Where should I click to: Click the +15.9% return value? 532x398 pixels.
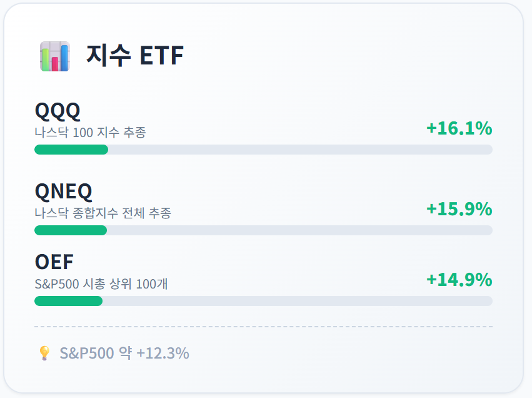pos(459,209)
